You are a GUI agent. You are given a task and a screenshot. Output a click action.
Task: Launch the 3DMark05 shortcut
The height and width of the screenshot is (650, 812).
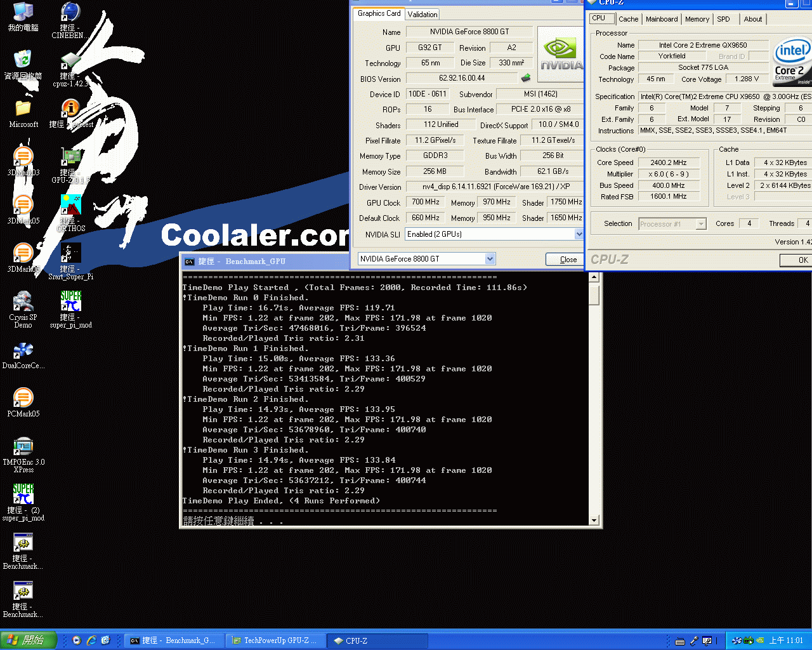(23, 209)
